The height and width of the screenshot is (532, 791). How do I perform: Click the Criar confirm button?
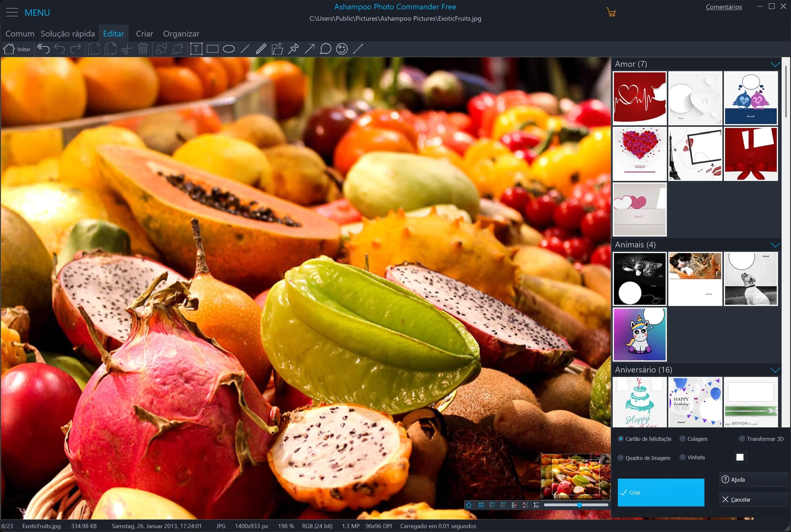click(x=660, y=492)
